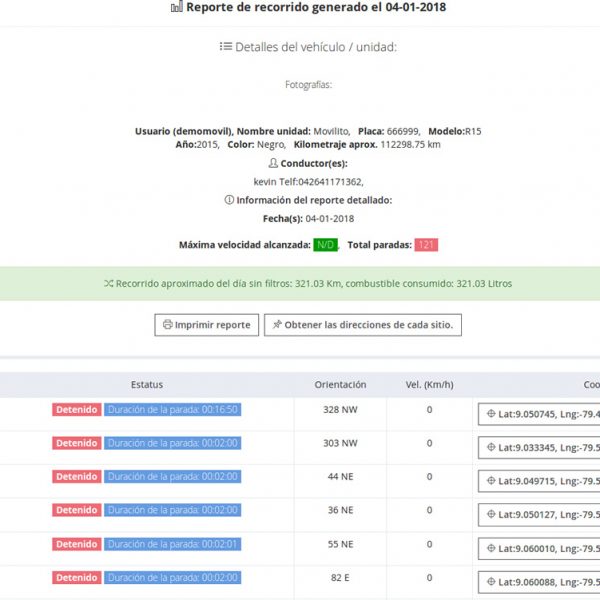Click the stop duration 00:02:01 label

[x=172, y=544]
